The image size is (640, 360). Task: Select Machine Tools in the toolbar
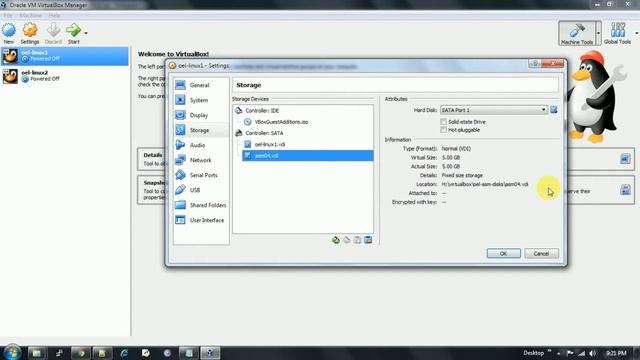(577, 33)
